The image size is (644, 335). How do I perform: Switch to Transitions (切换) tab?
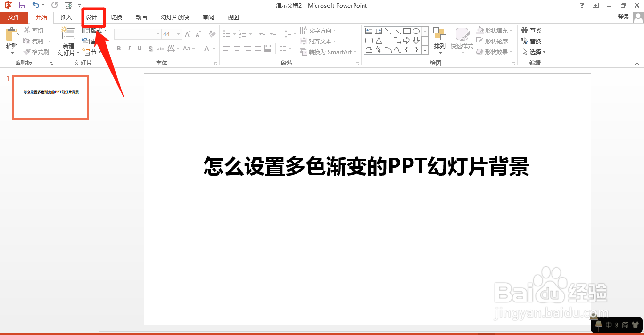[x=116, y=17]
